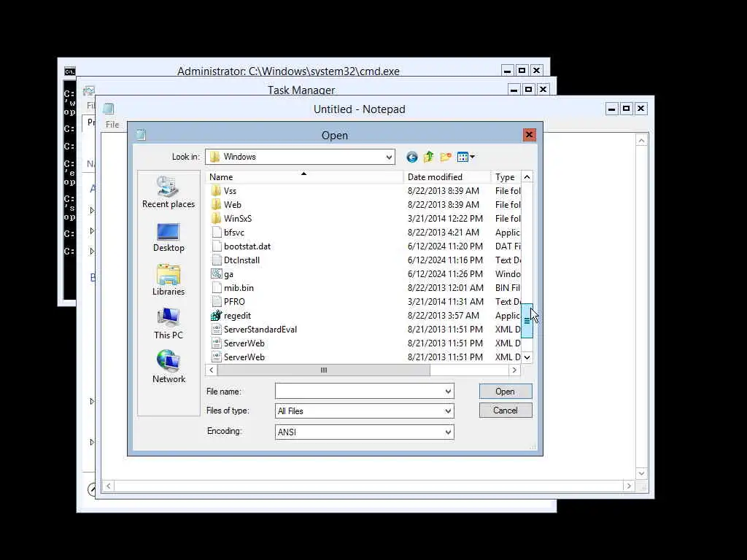Sort by Type column header
The image size is (747, 560).
point(506,177)
